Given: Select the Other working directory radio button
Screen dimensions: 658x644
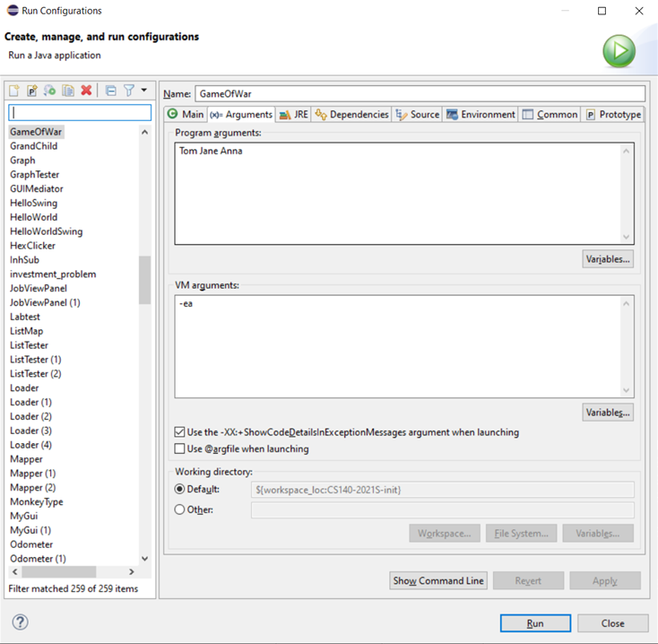Looking at the screenshot, I should click(180, 509).
